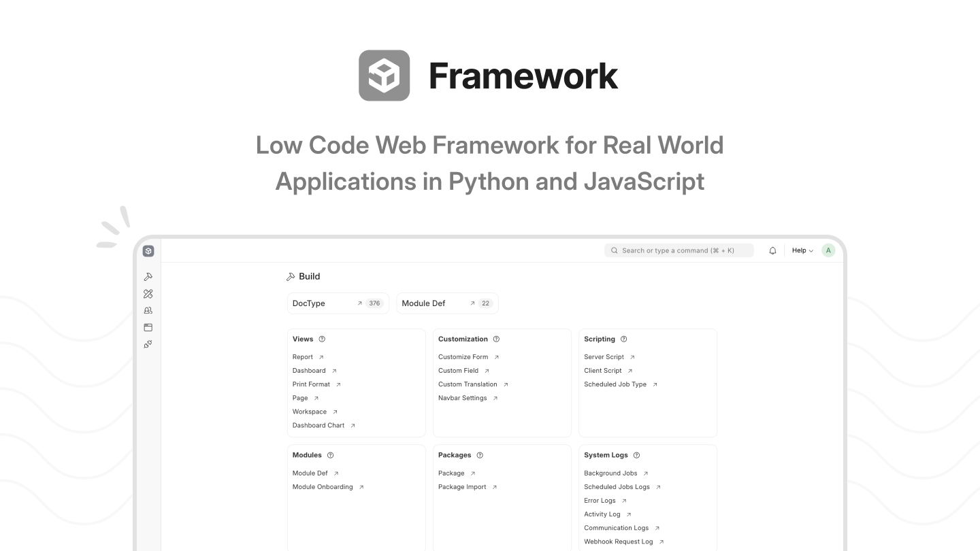Open the Users people icon in sidebar

click(148, 310)
